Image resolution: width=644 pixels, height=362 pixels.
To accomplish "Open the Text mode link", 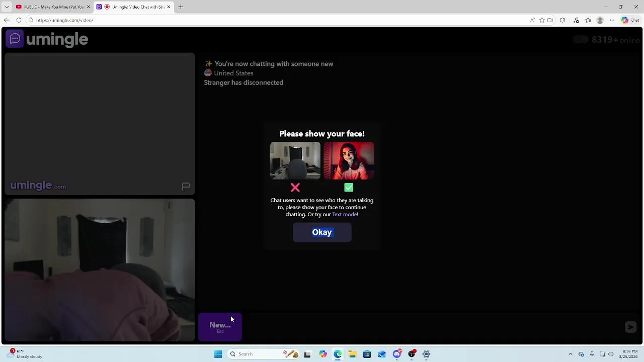I will (x=345, y=214).
